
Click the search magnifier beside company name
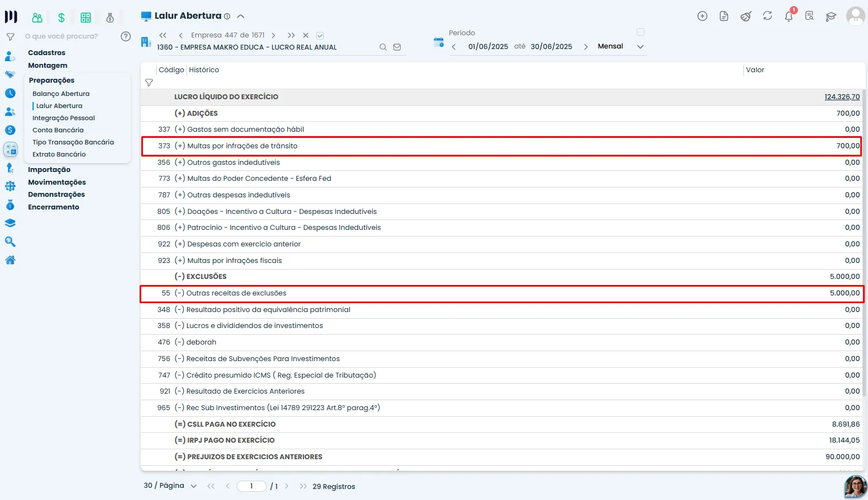(x=383, y=47)
